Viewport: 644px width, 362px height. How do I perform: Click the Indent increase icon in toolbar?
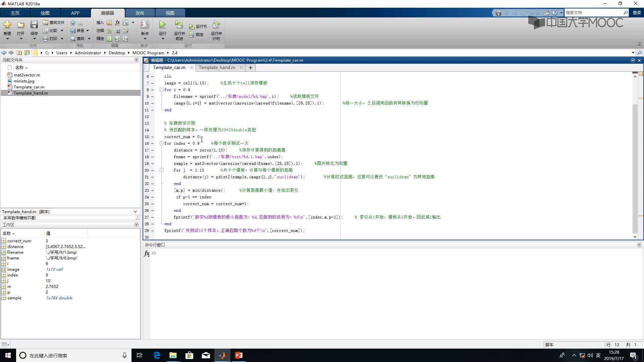click(x=117, y=39)
